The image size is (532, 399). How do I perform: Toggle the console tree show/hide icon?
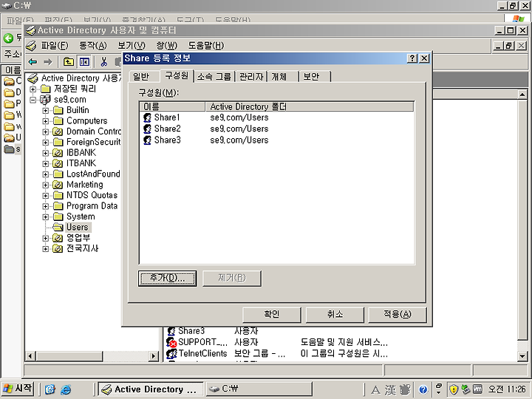coord(84,62)
